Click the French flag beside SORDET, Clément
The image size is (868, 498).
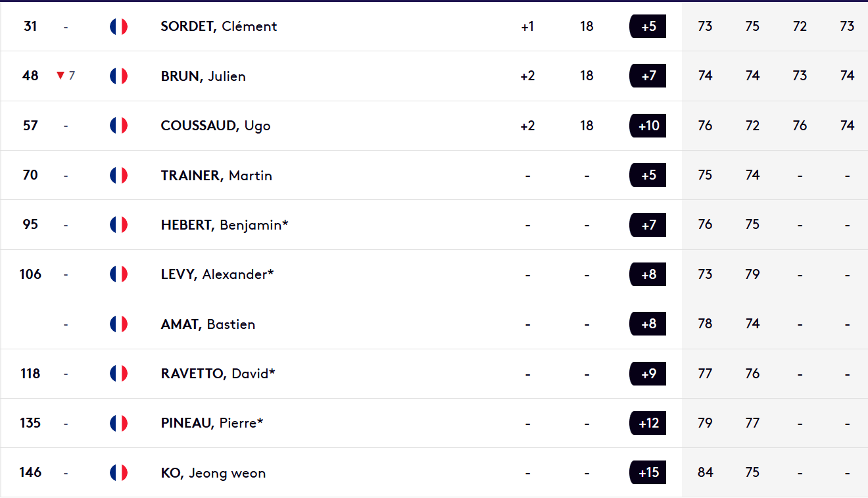[118, 26]
